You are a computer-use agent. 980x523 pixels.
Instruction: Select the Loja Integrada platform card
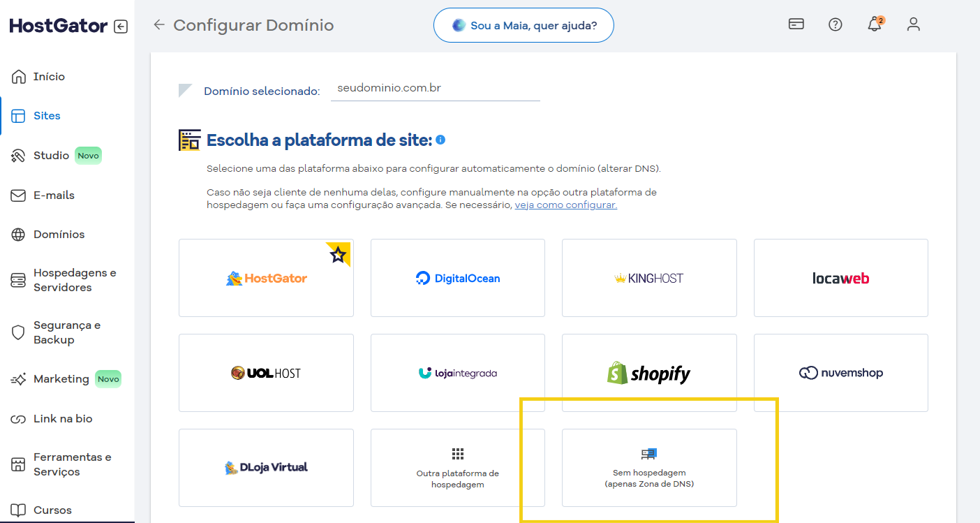click(x=458, y=373)
